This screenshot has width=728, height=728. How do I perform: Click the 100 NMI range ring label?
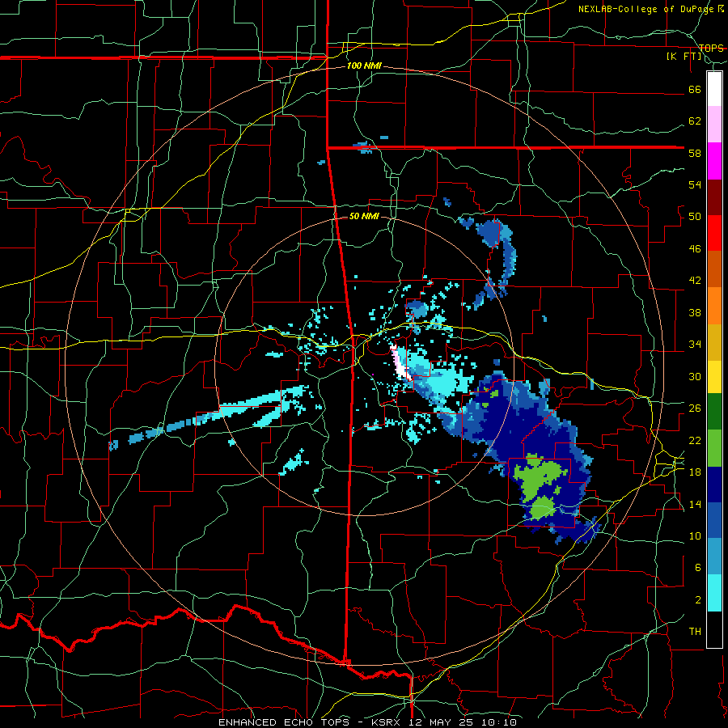pyautogui.click(x=364, y=66)
